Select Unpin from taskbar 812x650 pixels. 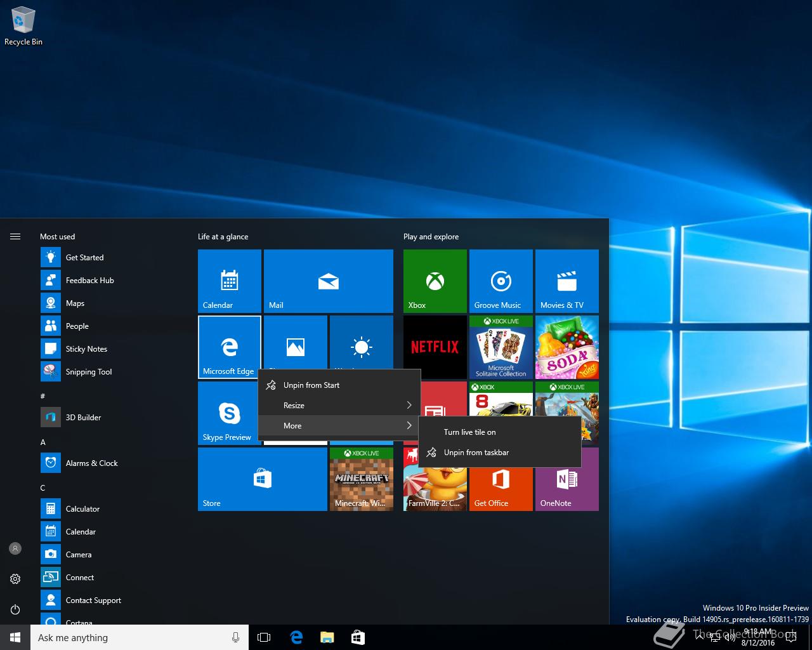pyautogui.click(x=500, y=453)
